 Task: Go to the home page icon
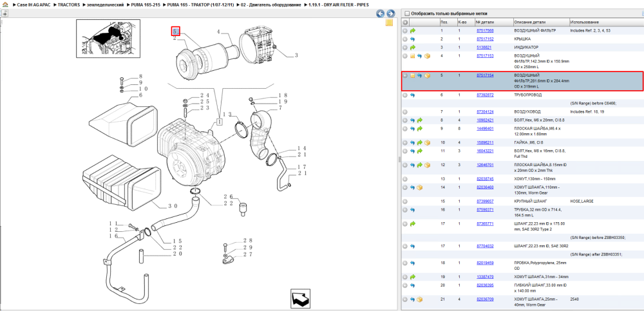click(x=5, y=5)
